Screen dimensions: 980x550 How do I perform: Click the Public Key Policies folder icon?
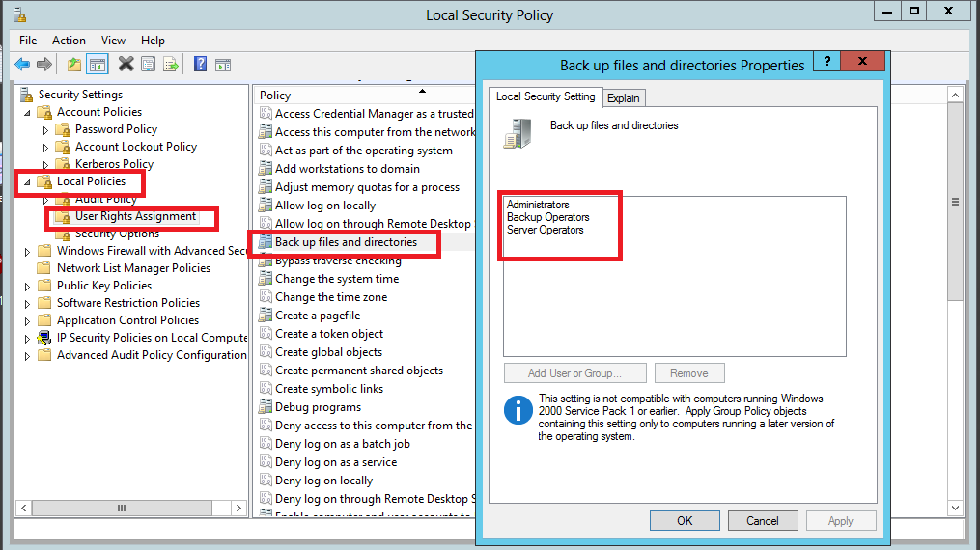44,286
